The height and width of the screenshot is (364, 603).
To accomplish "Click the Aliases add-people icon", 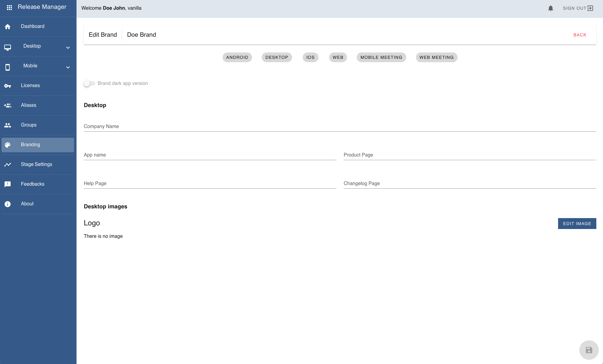I will [8, 106].
